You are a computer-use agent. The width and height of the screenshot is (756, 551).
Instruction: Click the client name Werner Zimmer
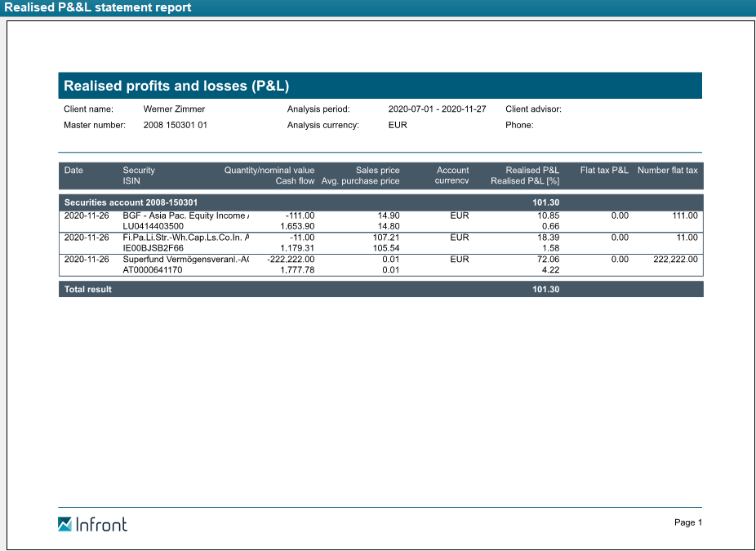click(174, 109)
